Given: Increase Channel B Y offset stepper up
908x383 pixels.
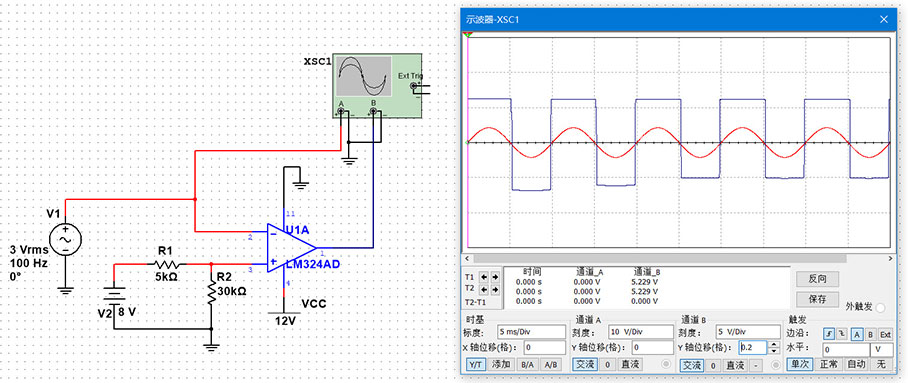Looking at the screenshot, I should (x=774, y=344).
